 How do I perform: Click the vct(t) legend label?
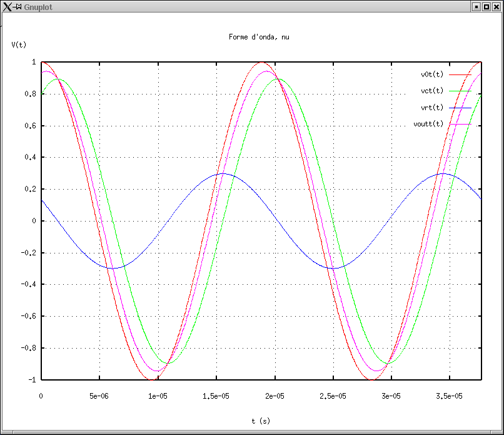[x=432, y=91]
